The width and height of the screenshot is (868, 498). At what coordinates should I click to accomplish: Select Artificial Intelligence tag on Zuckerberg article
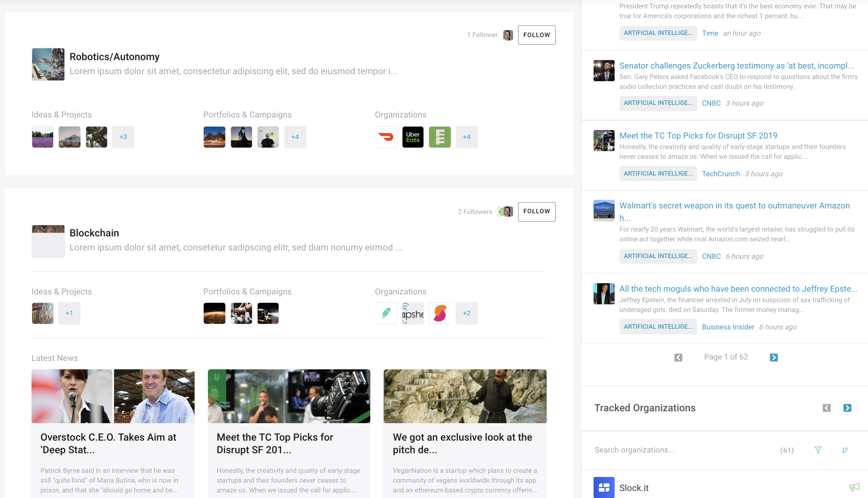[658, 103]
